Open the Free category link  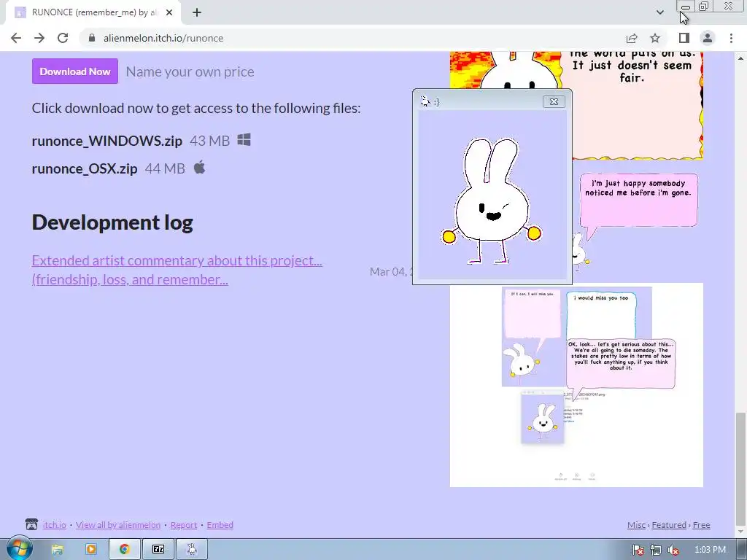click(701, 525)
